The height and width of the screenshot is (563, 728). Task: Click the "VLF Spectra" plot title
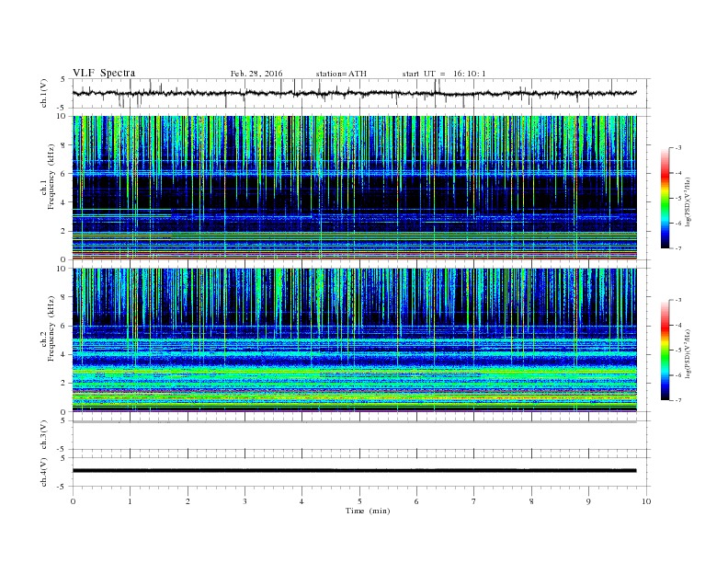coord(104,73)
